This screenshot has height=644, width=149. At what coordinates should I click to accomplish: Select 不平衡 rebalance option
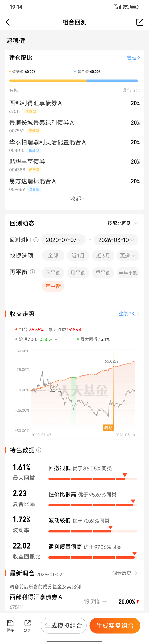[53, 273]
